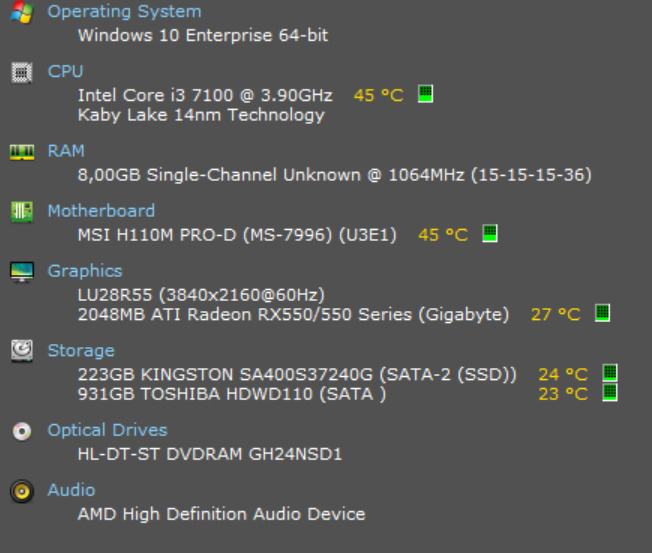
Task: Open the Operating System section link
Action: point(124,12)
